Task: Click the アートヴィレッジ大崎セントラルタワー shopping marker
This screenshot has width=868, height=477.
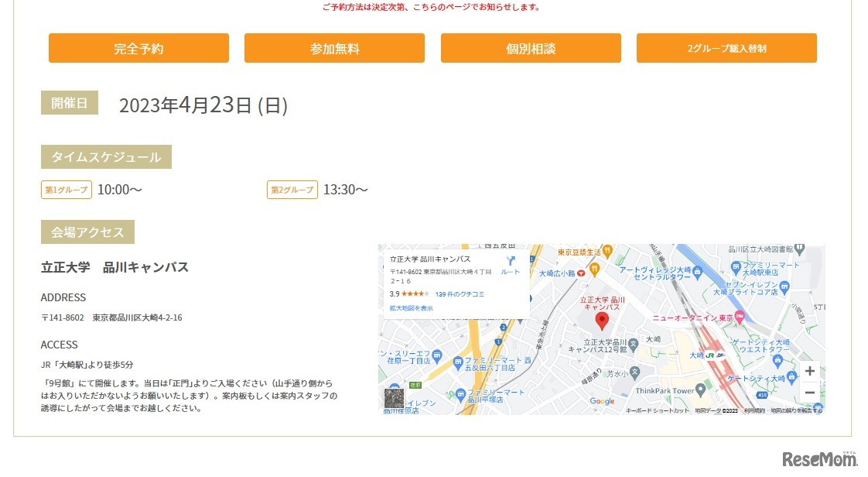Action: click(x=697, y=272)
